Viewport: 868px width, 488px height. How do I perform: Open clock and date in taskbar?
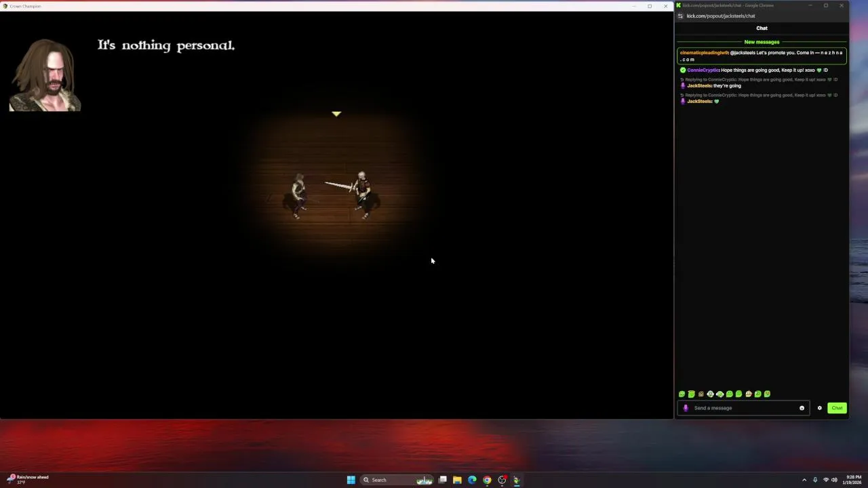tap(852, 480)
